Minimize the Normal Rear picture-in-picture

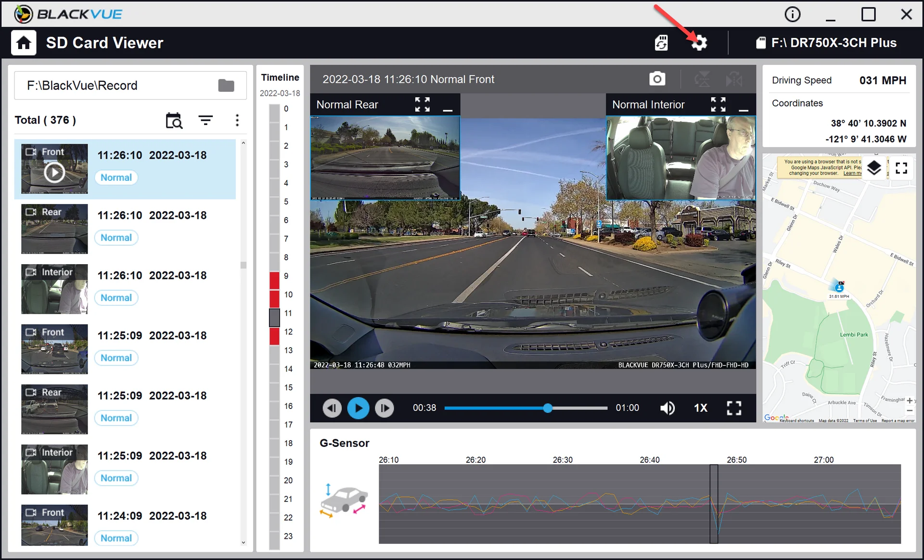[448, 110]
